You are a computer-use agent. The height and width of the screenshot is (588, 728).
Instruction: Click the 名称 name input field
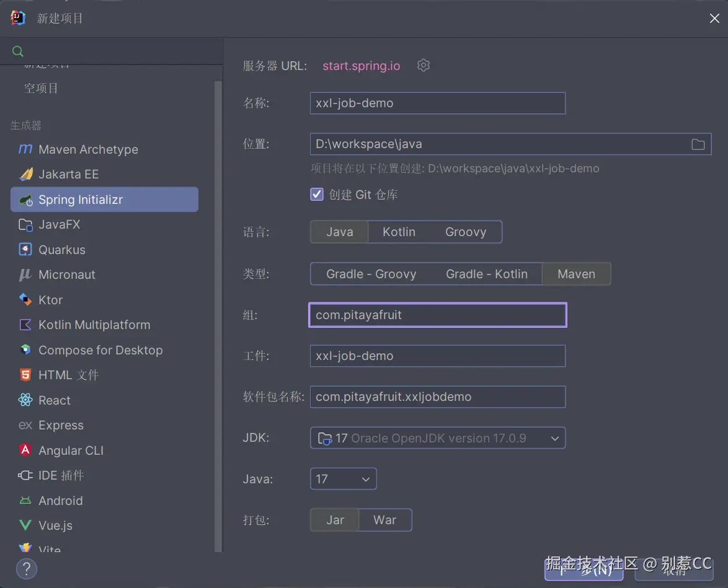437,103
